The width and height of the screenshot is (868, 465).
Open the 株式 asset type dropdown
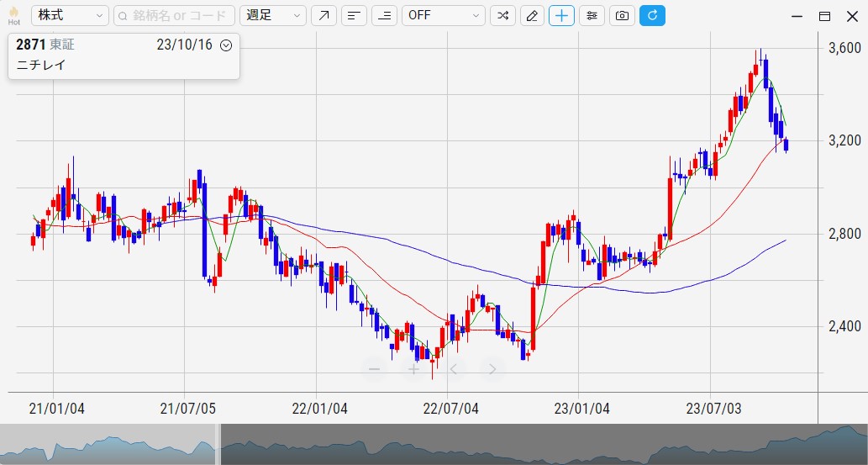click(70, 15)
